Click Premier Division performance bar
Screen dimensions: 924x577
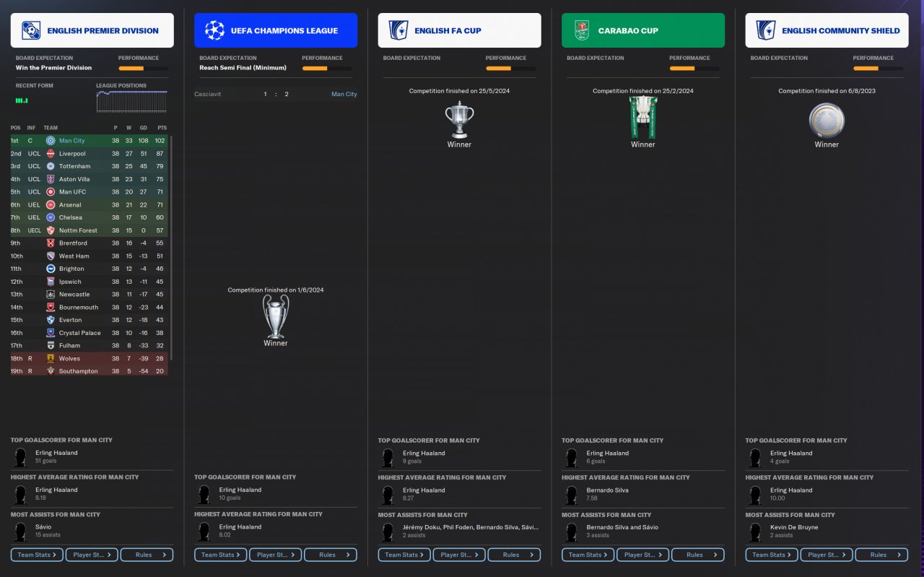pyautogui.click(x=144, y=69)
